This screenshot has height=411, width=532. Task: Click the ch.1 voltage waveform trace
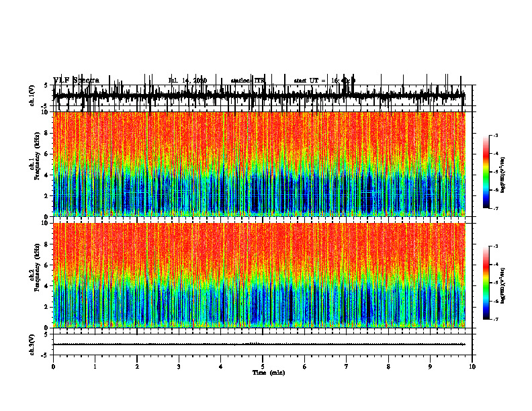259,96
